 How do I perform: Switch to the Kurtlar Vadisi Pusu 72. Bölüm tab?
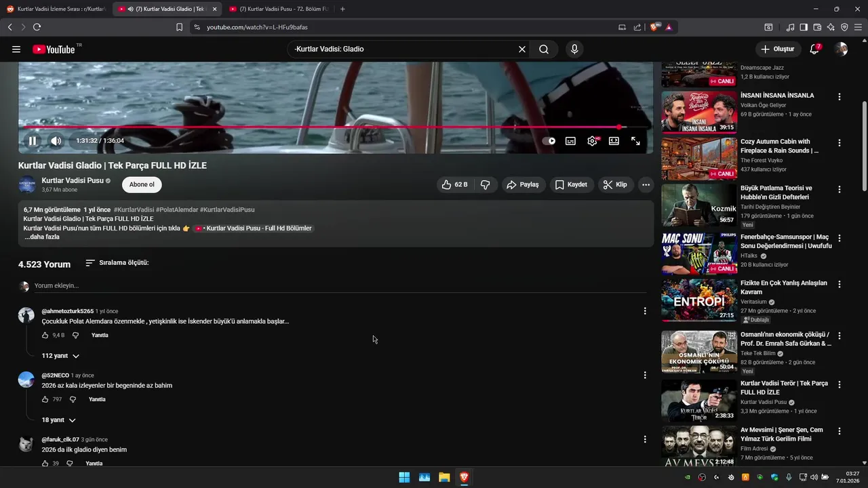coord(279,9)
